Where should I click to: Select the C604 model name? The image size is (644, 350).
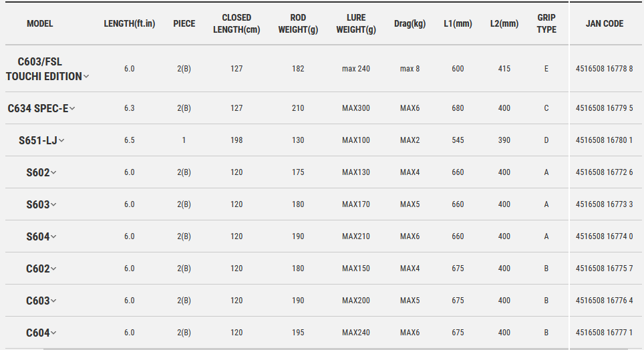pos(38,333)
